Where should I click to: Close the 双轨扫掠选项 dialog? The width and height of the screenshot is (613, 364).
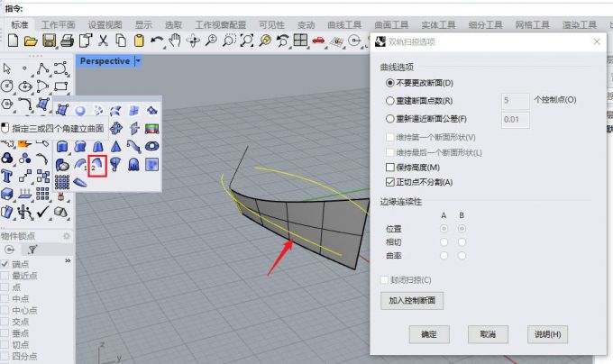click(x=597, y=41)
